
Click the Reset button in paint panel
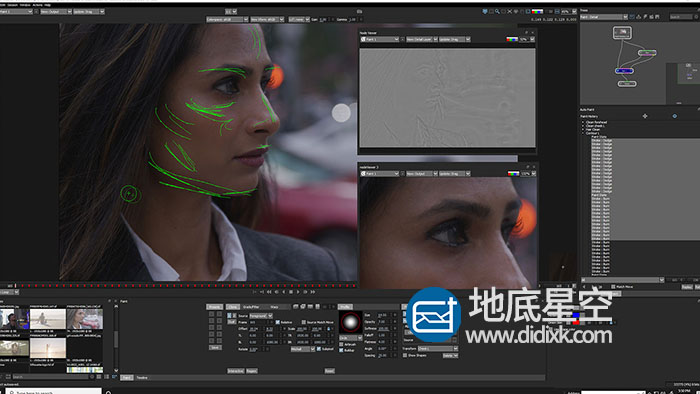coord(329,371)
